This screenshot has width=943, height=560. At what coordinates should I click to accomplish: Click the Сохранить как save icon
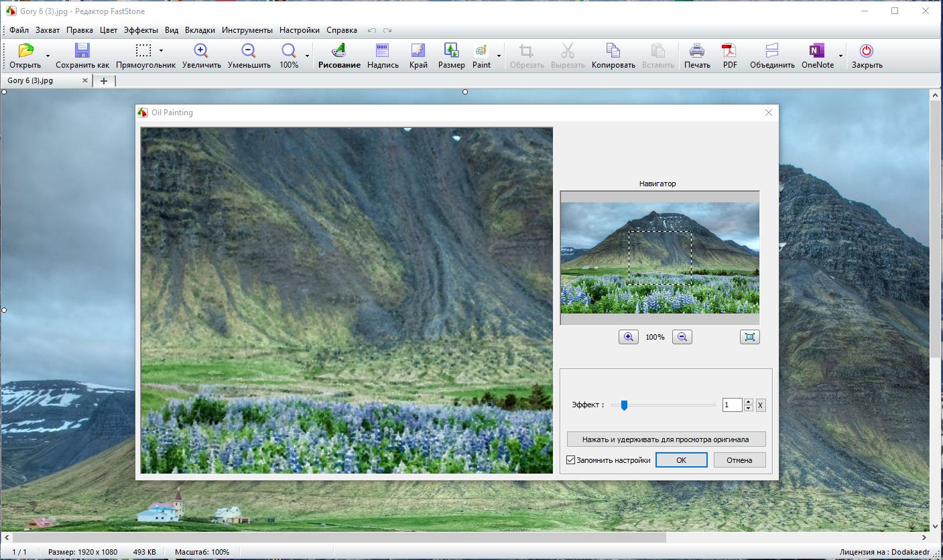tap(82, 51)
